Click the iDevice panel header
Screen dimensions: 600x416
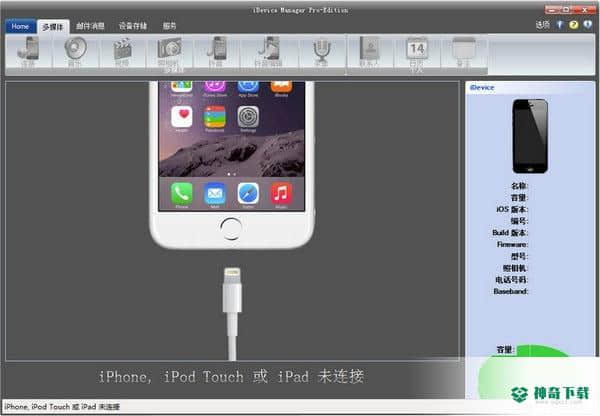(530, 88)
